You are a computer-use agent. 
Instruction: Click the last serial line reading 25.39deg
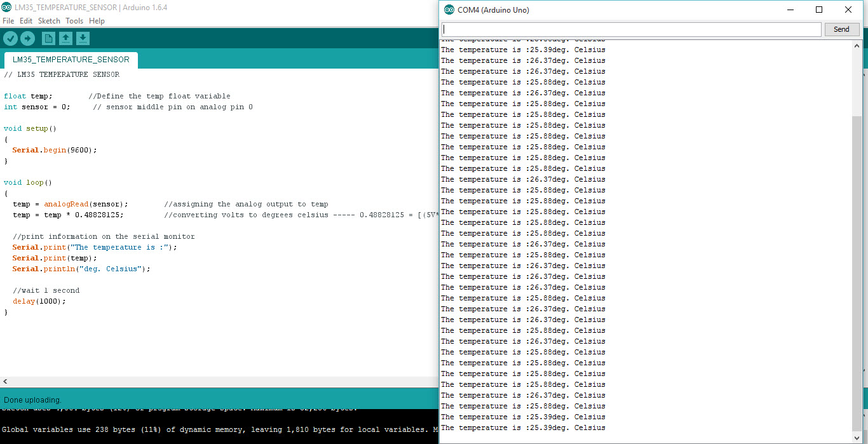coord(523,427)
